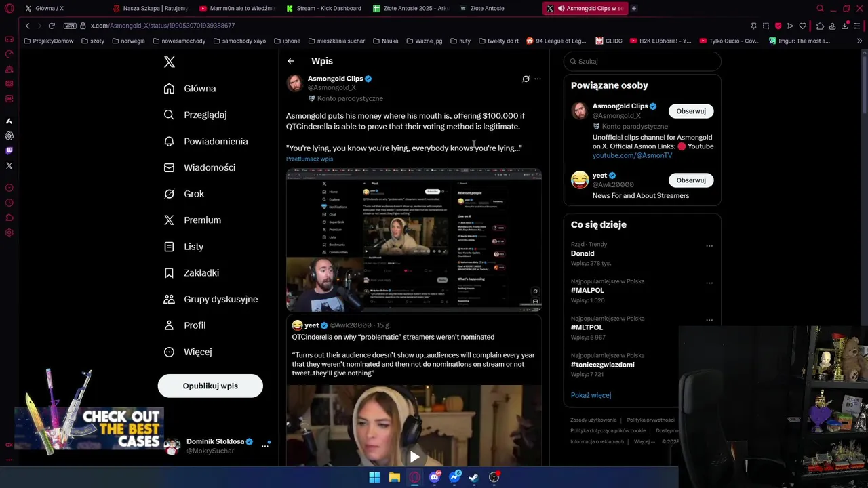Screen dimensions: 868x488
Task: Switch to the Stream - Kick Dashboard tab
Action: 324,8
